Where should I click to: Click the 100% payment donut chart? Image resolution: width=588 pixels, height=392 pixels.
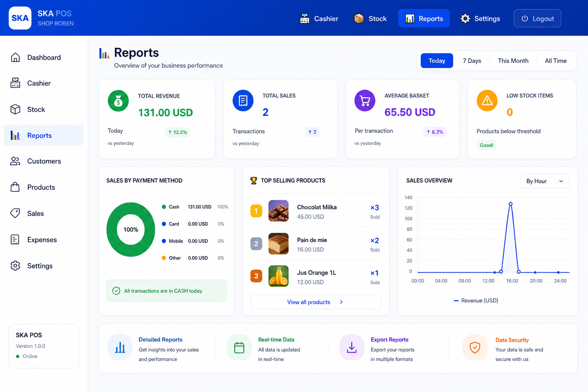[x=131, y=230]
